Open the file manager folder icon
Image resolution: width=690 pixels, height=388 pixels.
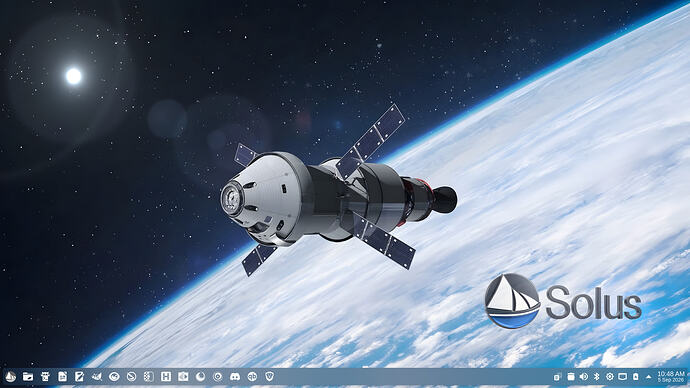(28, 377)
